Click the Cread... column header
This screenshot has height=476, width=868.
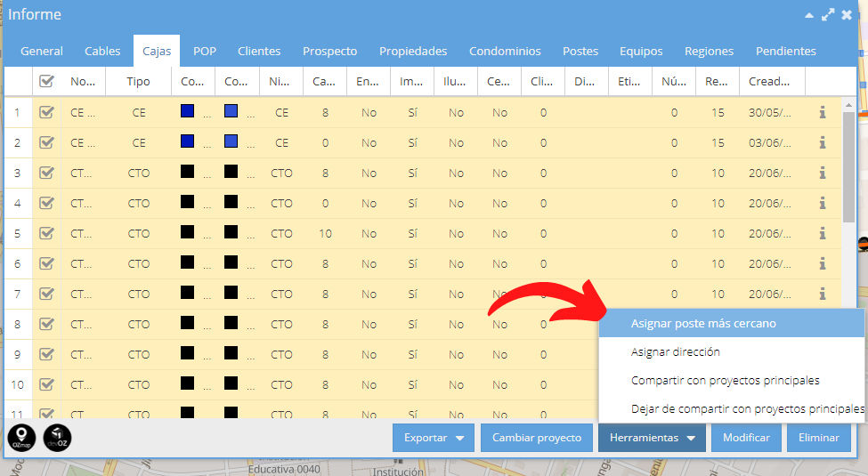[x=772, y=81]
